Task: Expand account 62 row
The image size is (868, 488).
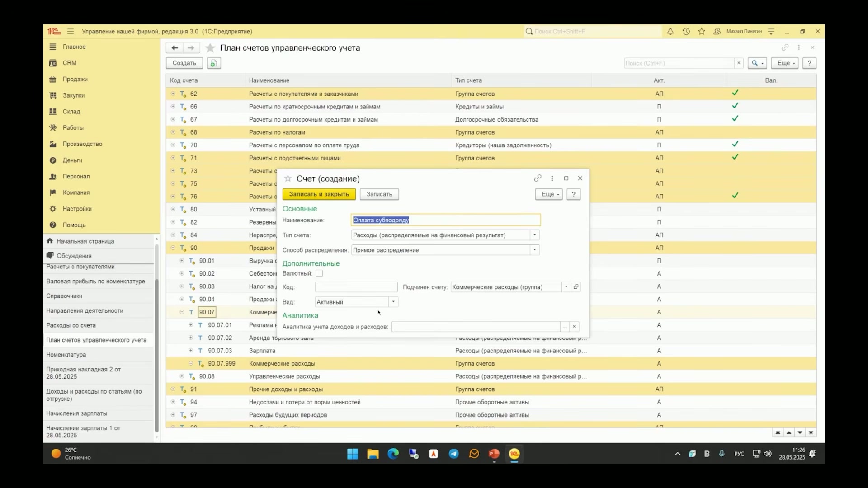Action: 173,94
